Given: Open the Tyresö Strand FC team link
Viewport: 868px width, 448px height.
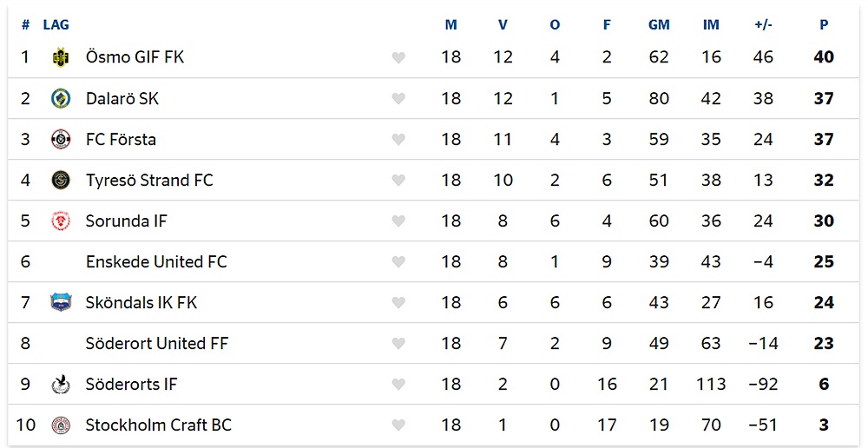Looking at the screenshot, I should click(149, 181).
